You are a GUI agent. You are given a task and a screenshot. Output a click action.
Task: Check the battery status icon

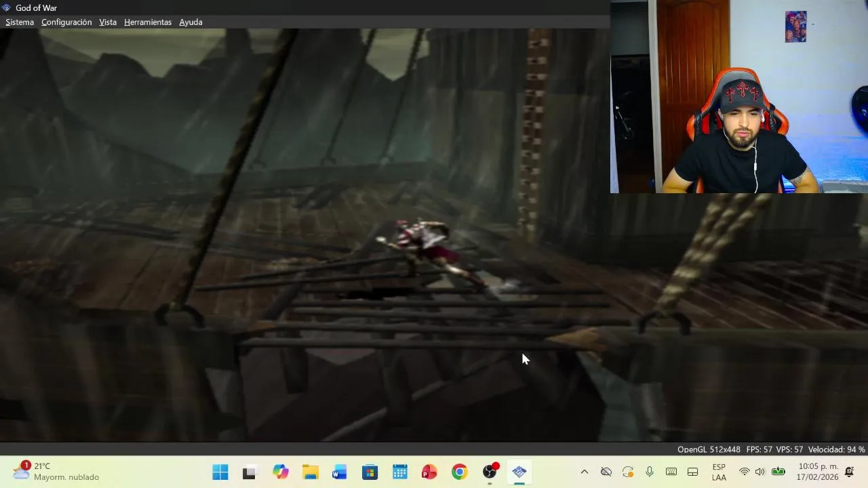pyautogui.click(x=778, y=472)
